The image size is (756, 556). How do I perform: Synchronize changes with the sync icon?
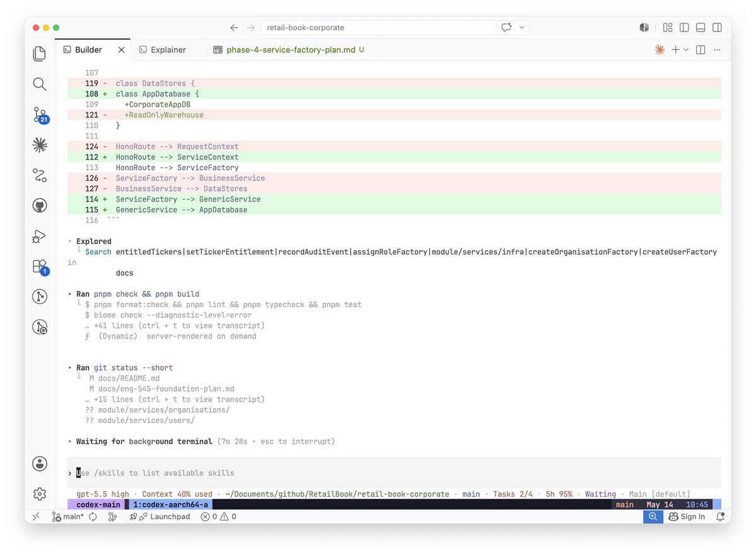93,516
